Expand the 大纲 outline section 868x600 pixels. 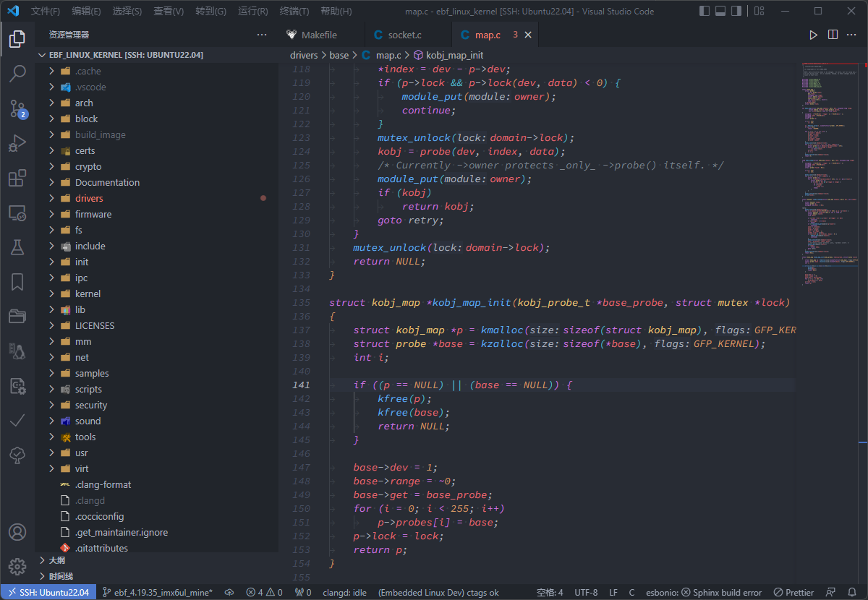tap(57, 560)
